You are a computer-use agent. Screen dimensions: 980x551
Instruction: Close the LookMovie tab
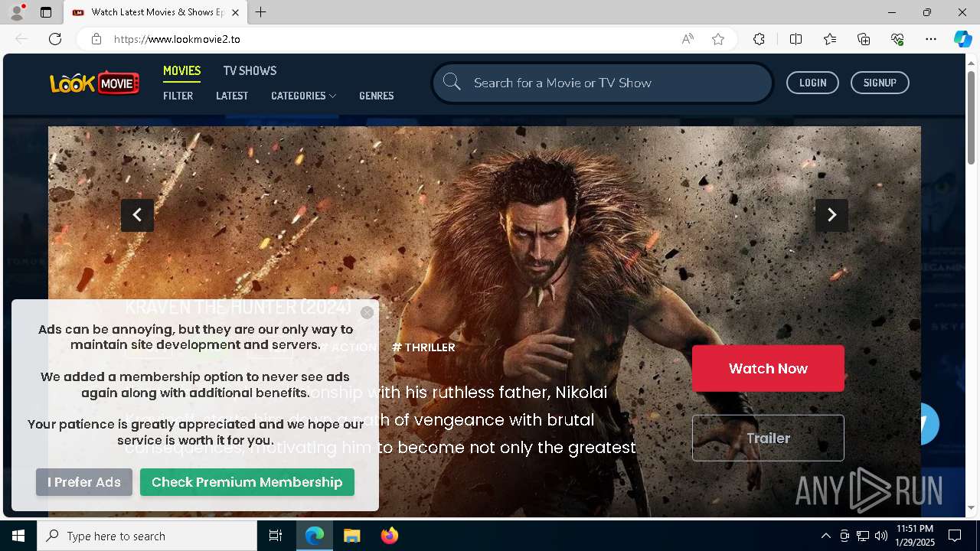point(235,12)
